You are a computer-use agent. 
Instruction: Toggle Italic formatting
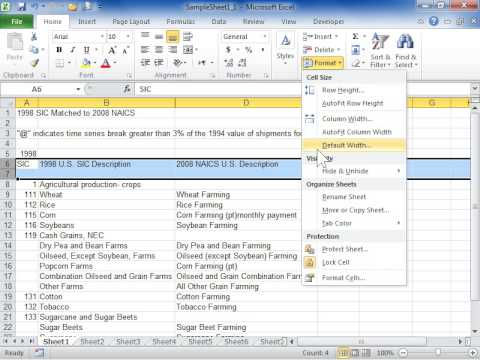[x=72, y=50]
